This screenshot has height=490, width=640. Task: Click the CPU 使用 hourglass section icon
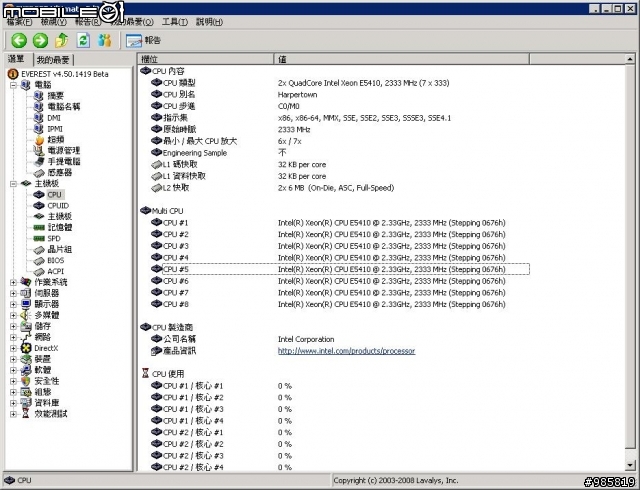pyautogui.click(x=145, y=373)
